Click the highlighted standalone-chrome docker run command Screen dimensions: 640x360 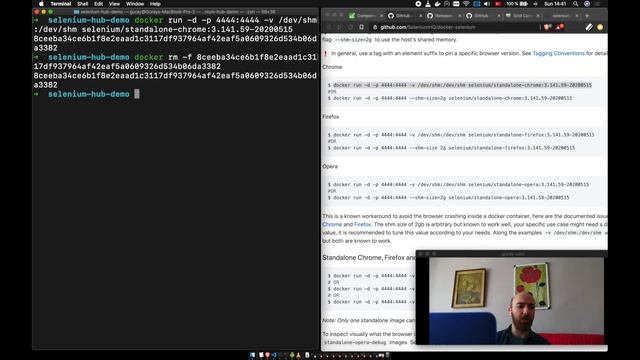pyautogui.click(x=462, y=85)
